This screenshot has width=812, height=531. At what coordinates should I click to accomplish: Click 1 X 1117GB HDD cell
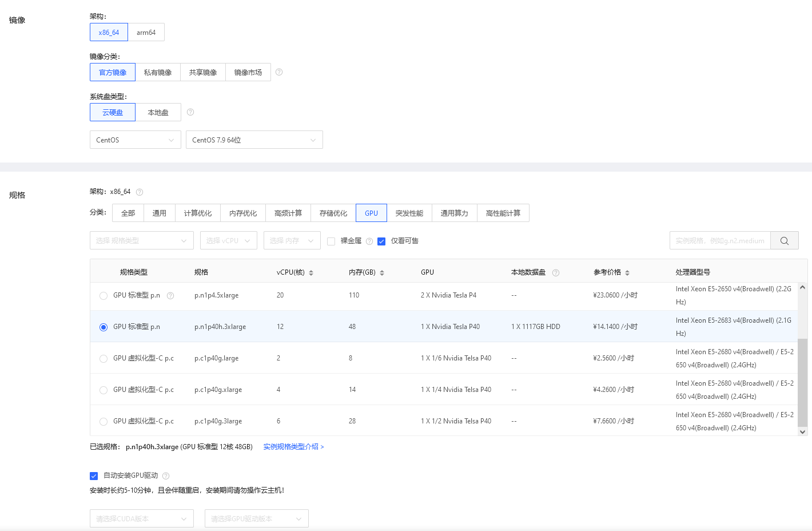tap(536, 327)
